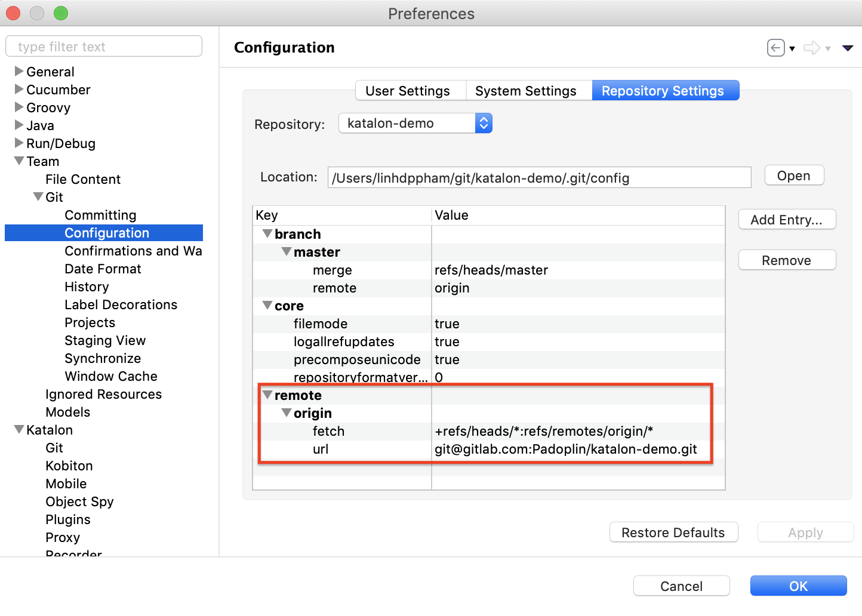Click the forward navigation arrow icon
The image size is (862, 616).
(811, 48)
